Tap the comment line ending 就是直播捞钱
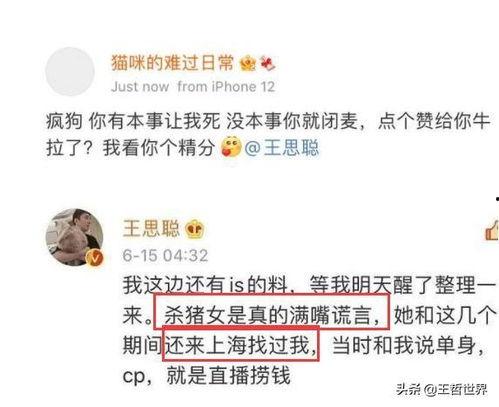 click(207, 376)
